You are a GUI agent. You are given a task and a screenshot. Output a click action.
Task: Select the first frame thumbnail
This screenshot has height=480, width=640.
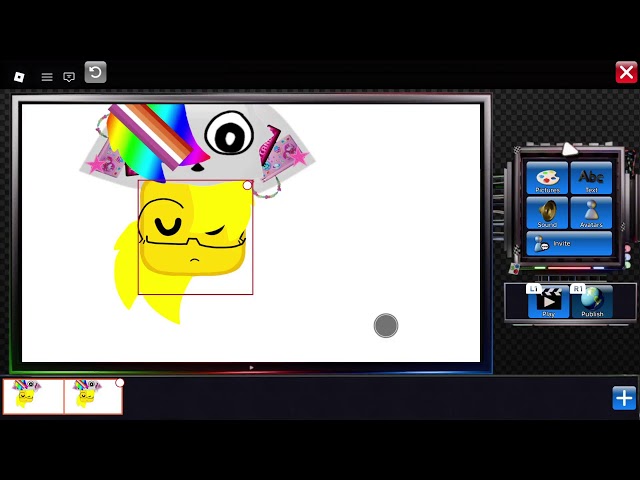[33, 397]
